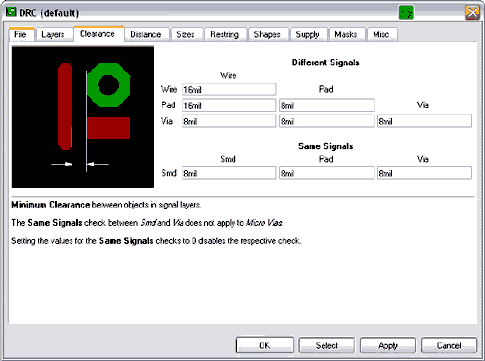
Task: Open the Sizes tab
Action: [x=187, y=34]
